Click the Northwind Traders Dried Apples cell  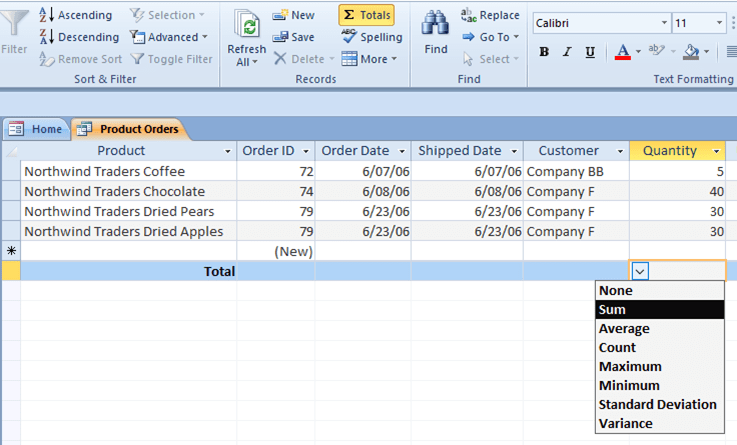[x=128, y=231]
